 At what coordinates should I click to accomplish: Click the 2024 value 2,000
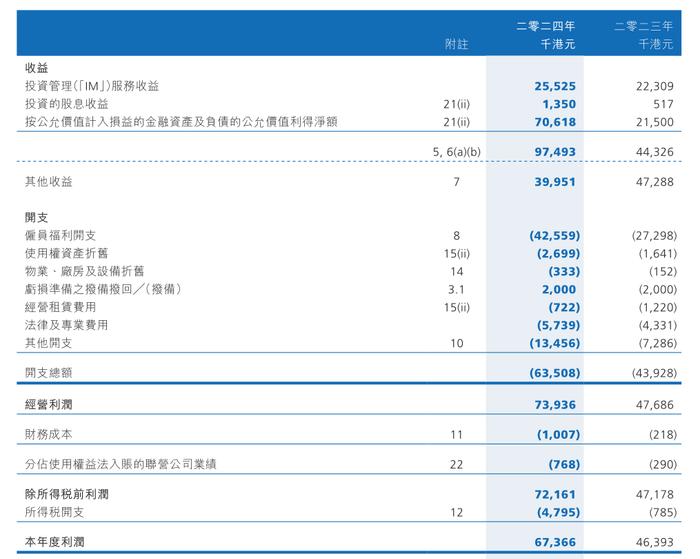[x=559, y=289]
